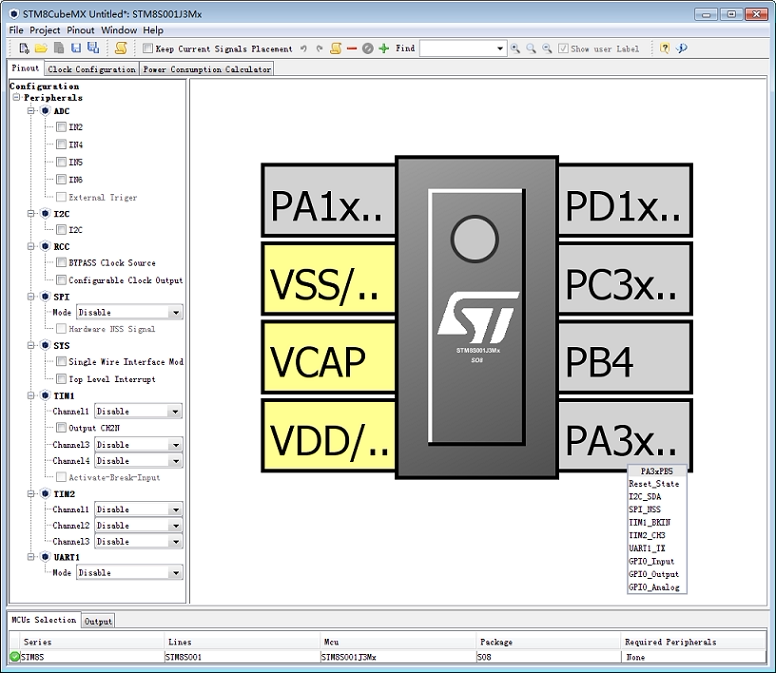Viewport: 776px width, 673px height.
Task: Click the TIM2 peripheral chip icon
Action: coord(45,494)
